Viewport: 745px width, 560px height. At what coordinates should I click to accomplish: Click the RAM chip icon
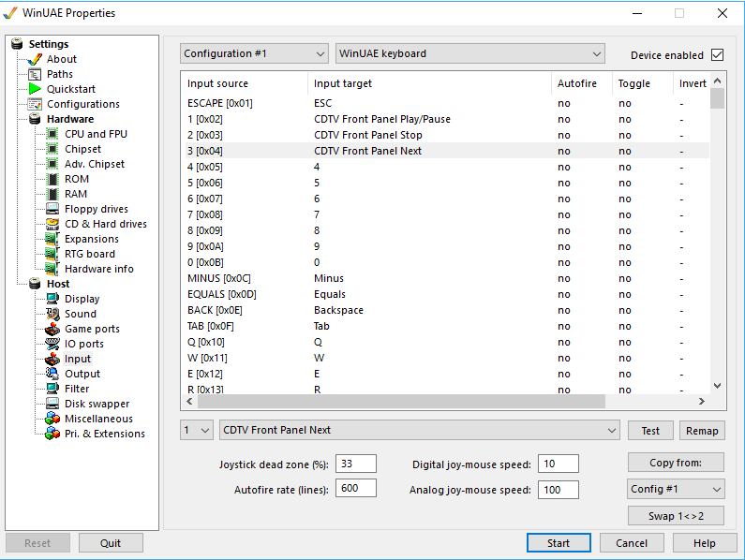52,194
